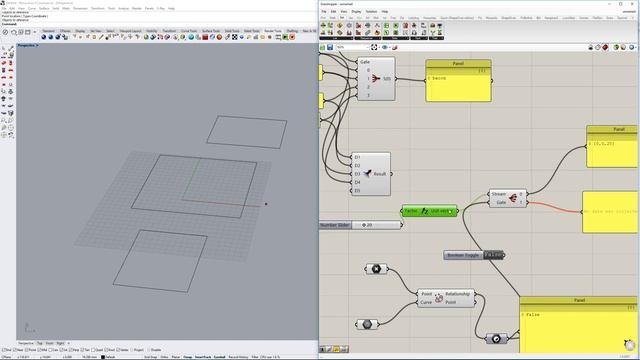Click the Number Slider value track

click(x=376, y=225)
